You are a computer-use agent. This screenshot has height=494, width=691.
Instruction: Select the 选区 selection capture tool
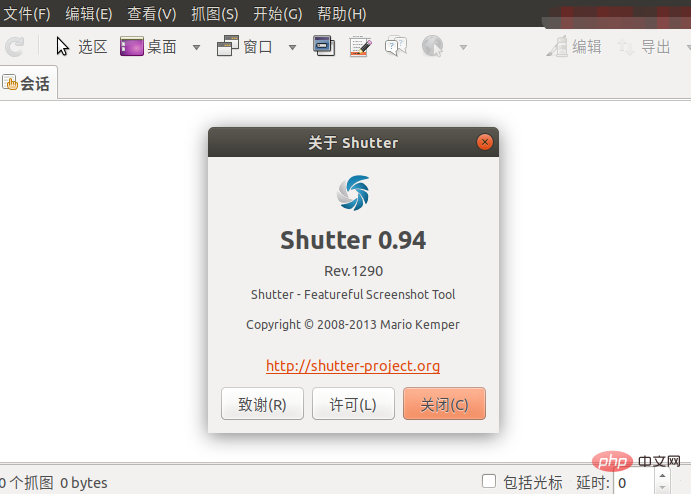(81, 47)
